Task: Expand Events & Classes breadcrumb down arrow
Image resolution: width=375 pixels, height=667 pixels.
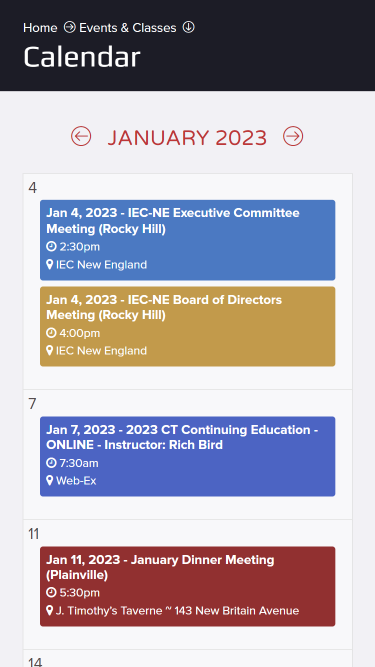Action: click(x=188, y=27)
